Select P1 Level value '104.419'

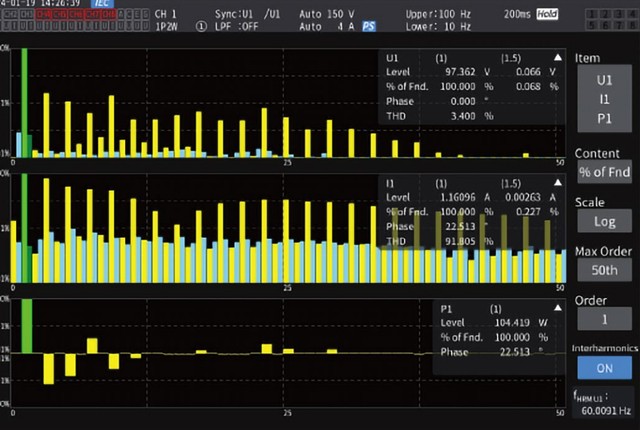coord(512,323)
